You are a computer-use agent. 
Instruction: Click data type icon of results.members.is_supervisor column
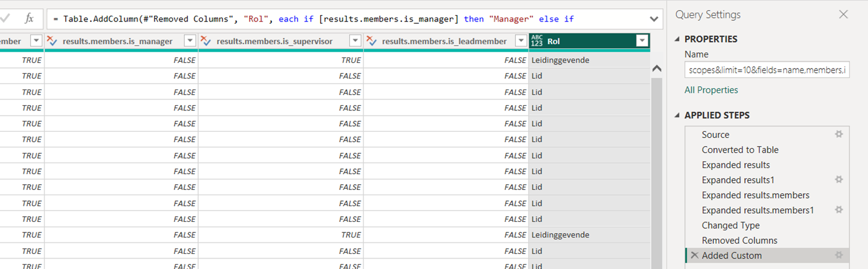pyautogui.click(x=206, y=41)
